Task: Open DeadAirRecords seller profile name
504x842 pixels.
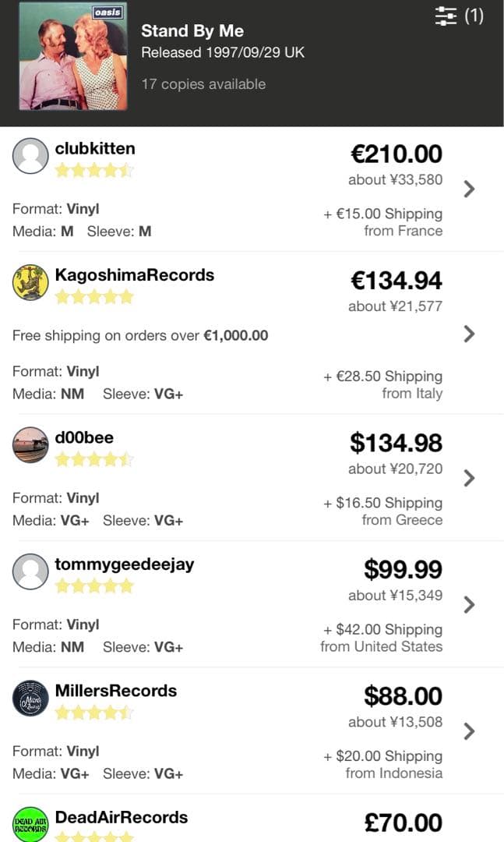Action: pos(121,817)
